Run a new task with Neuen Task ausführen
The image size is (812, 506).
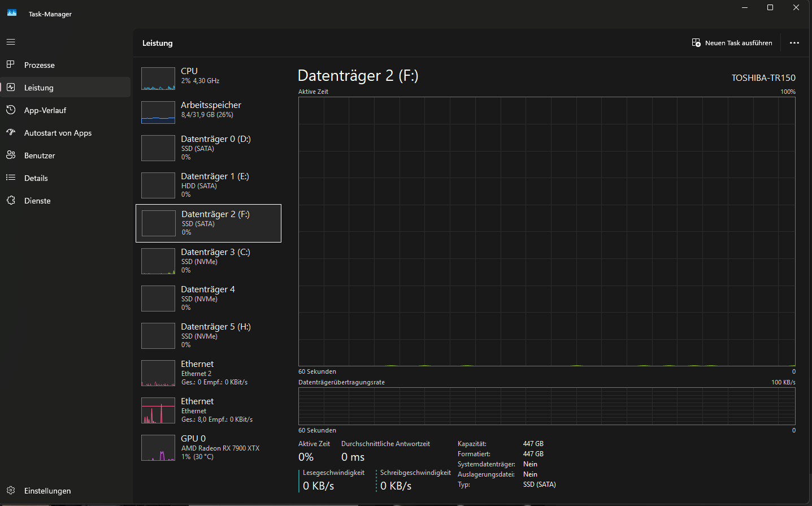732,42
